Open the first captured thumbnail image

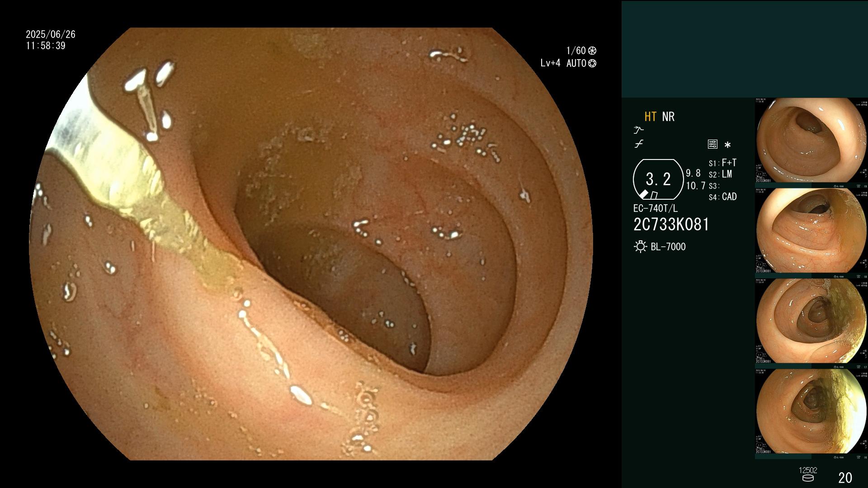click(811, 140)
